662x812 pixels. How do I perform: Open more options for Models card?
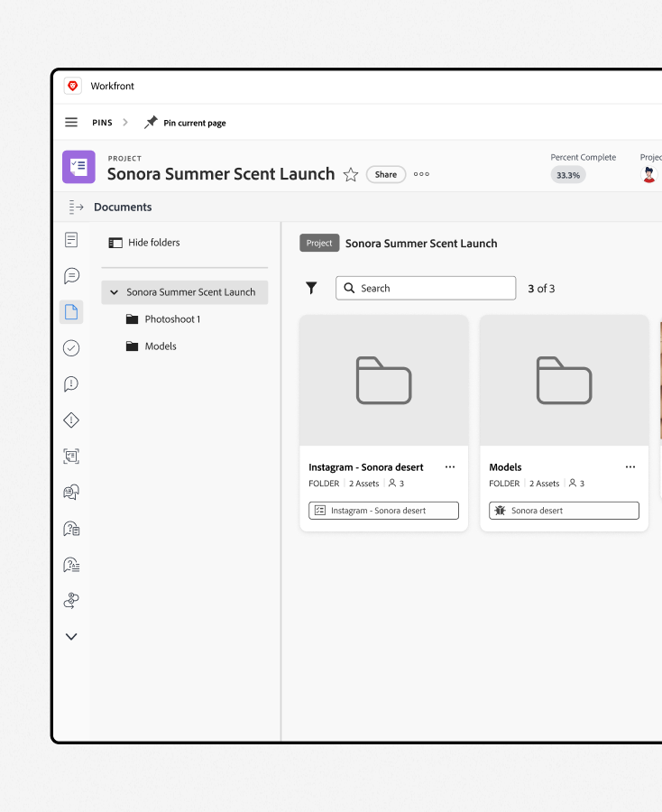pos(630,466)
